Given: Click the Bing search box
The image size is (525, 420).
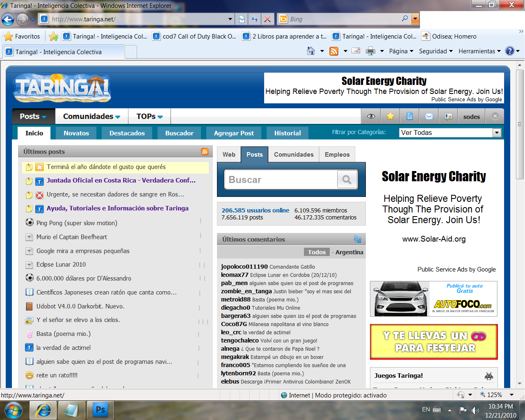Looking at the screenshot, I should [344, 19].
